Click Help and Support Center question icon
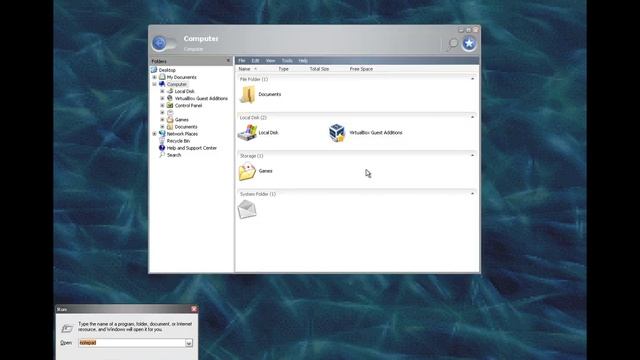640x360 pixels. (x=162, y=148)
